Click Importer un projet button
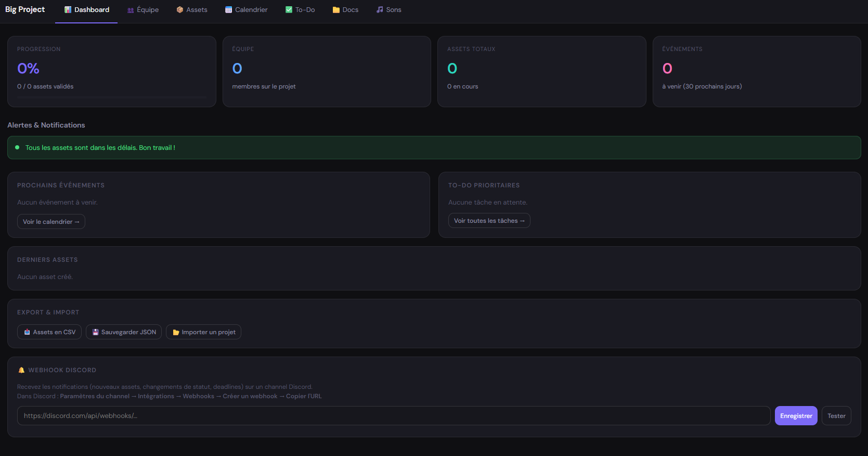The width and height of the screenshot is (868, 456). point(203,332)
